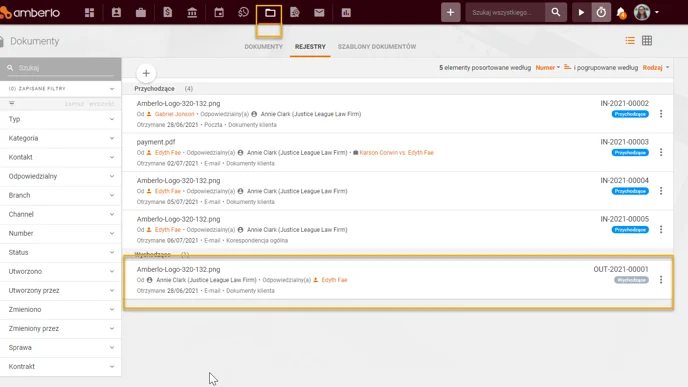Click the Wyczyść filter button
The width and height of the screenshot is (688, 387).
(101, 104)
